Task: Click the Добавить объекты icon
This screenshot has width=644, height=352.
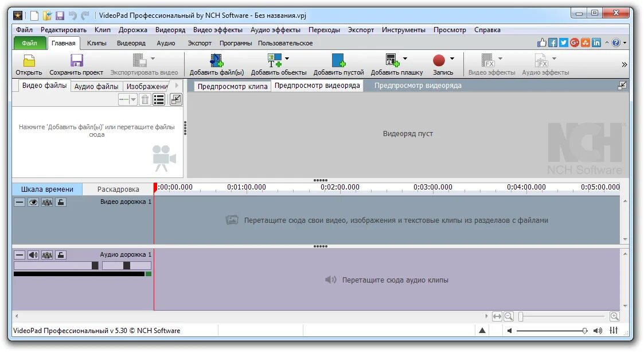Action: point(275,60)
